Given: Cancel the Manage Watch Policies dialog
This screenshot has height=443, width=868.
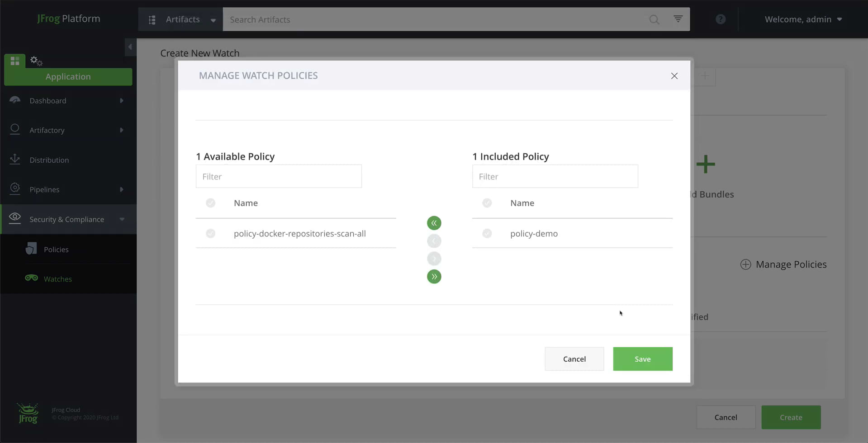Looking at the screenshot, I should click(574, 358).
